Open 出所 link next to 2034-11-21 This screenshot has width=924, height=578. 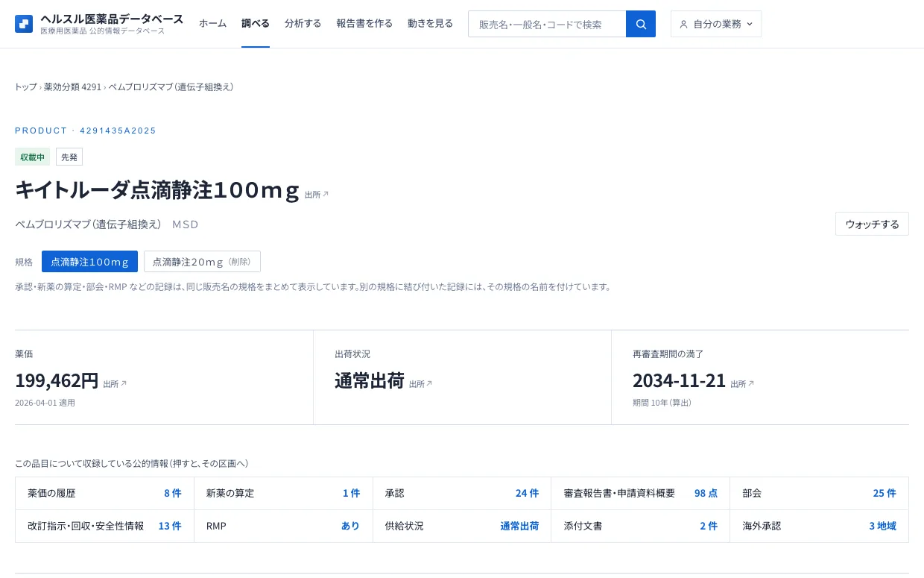[x=742, y=384]
